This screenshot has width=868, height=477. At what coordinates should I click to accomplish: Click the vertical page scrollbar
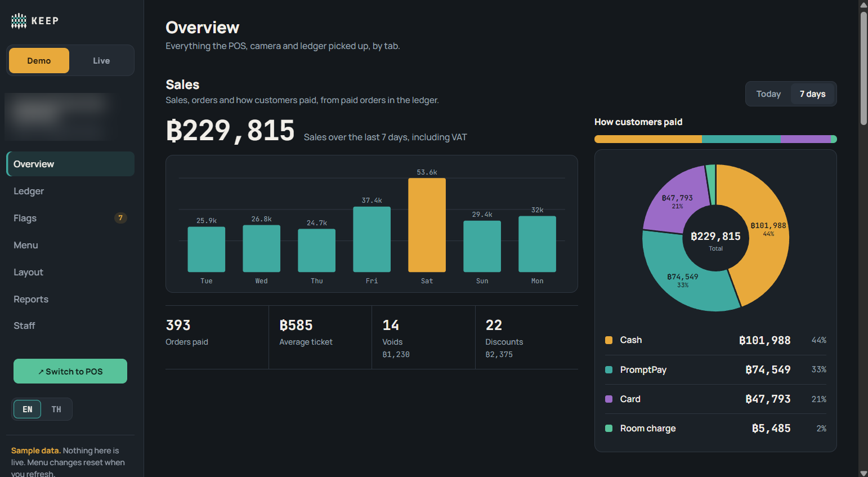point(863,68)
